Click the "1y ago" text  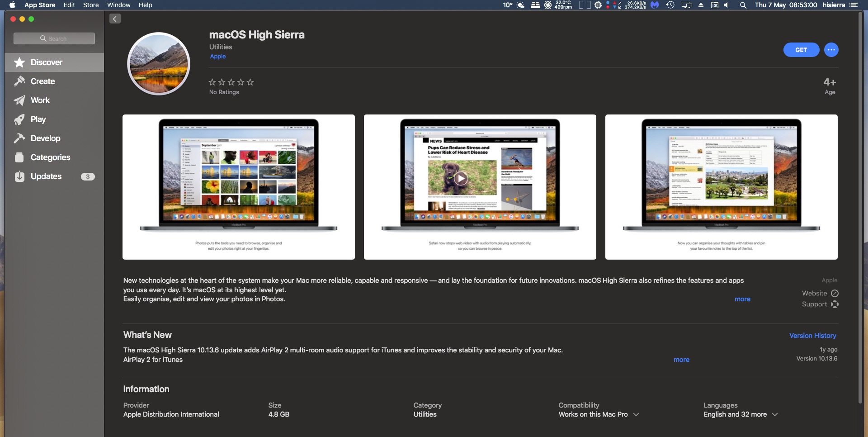[829, 349]
